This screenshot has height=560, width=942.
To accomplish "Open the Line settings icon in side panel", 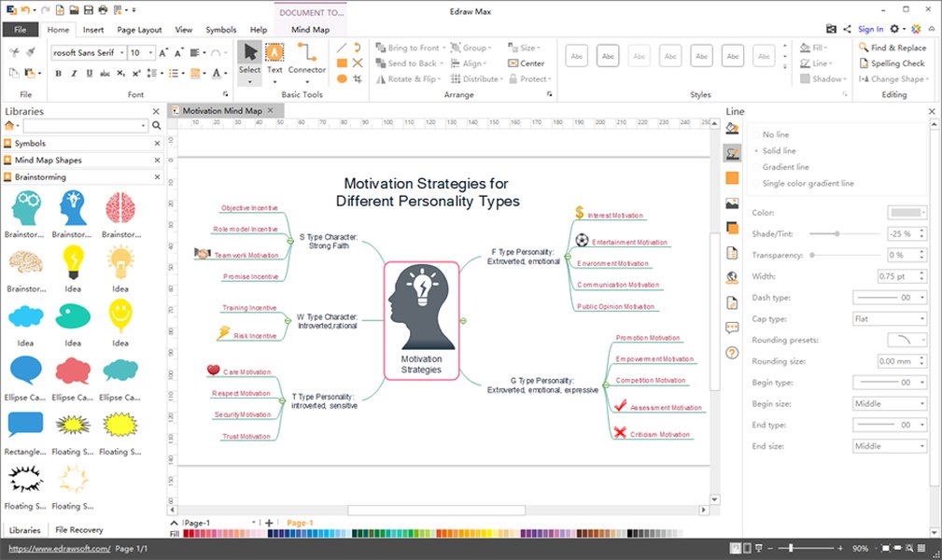I will [x=732, y=153].
